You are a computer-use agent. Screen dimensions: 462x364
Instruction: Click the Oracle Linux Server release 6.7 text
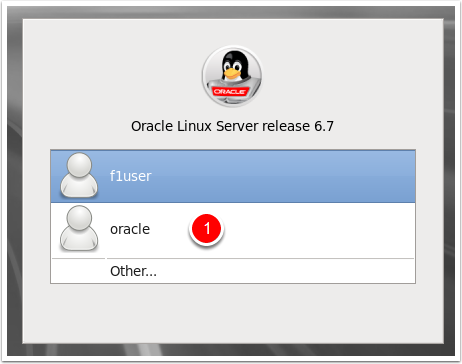point(232,126)
